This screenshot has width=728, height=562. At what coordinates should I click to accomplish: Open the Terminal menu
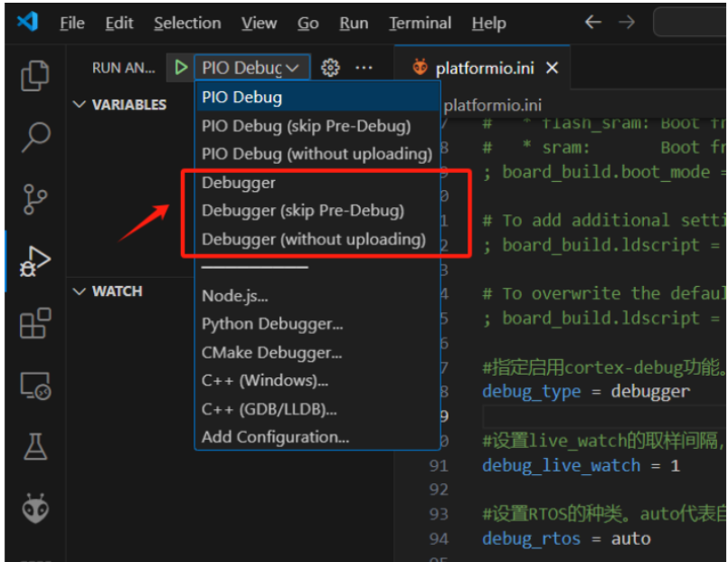(421, 23)
